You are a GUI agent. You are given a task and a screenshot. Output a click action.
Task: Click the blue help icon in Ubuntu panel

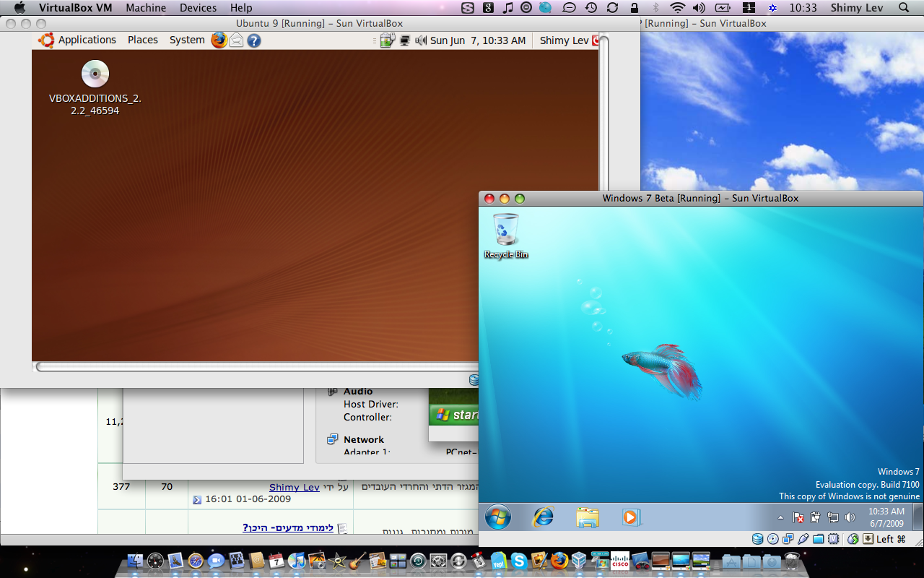pos(254,40)
